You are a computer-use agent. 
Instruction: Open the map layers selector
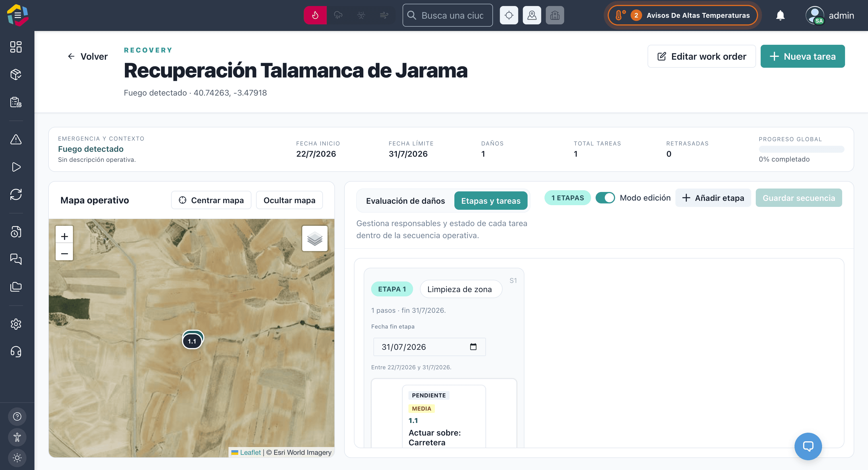(x=315, y=238)
